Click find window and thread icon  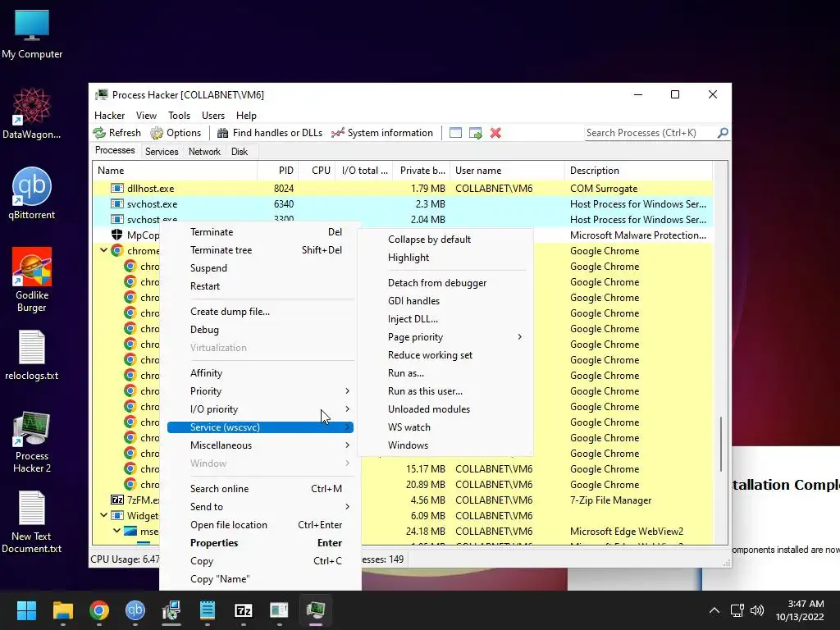tap(475, 133)
